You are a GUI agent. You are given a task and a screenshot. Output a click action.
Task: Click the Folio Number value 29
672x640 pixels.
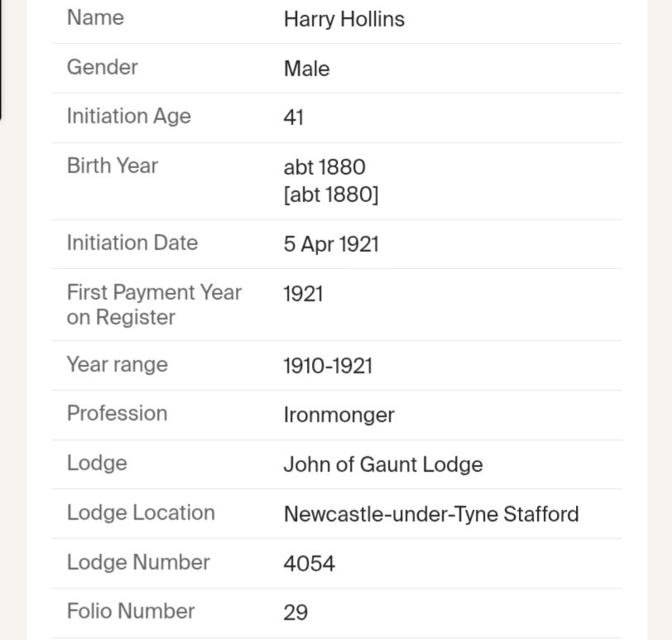[295, 613]
